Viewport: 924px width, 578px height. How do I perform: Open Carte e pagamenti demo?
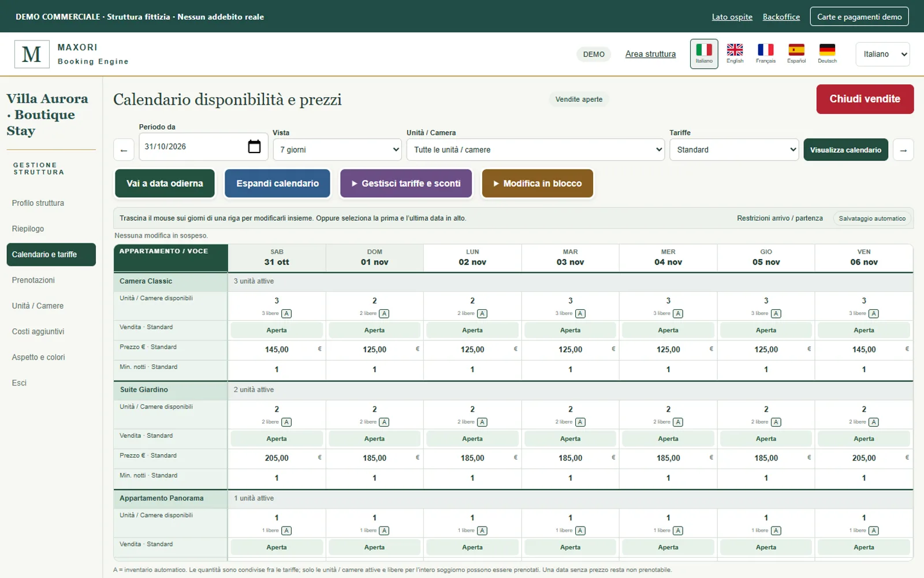[859, 17]
